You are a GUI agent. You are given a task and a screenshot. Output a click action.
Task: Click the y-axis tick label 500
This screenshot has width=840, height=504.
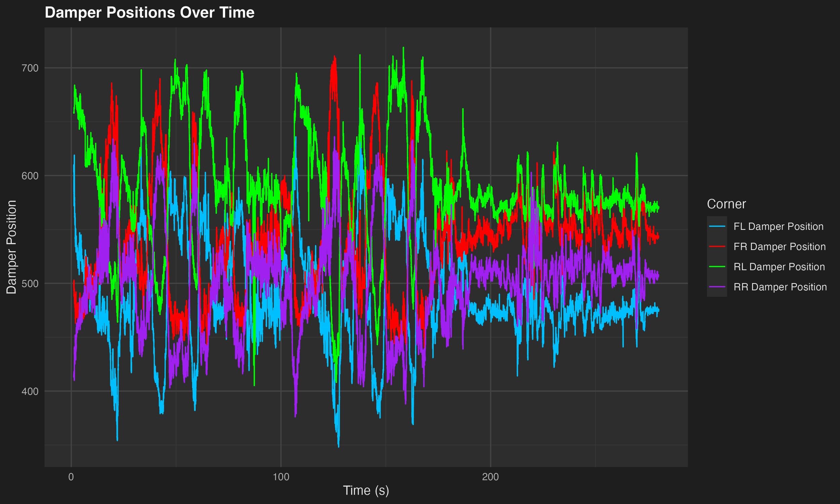point(30,284)
